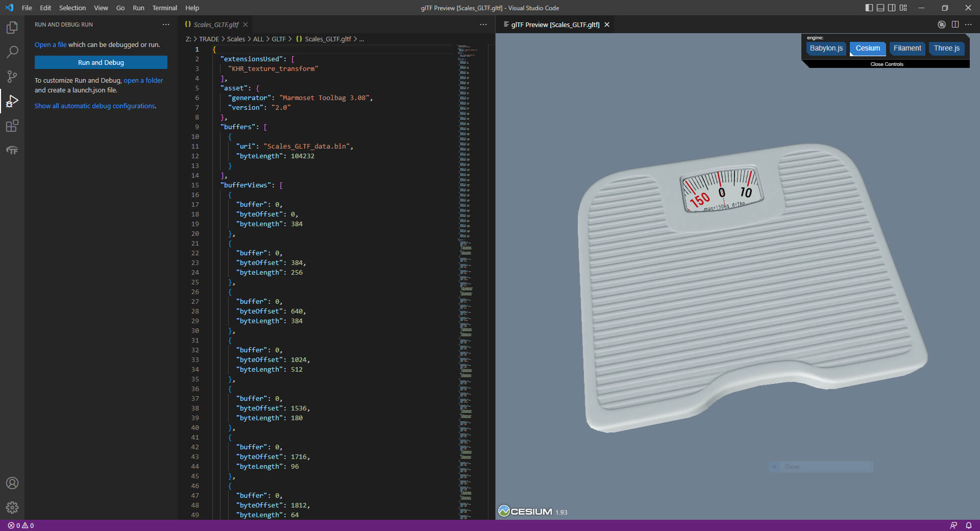Viewport: 980px width, 531px height.
Task: Open the Search view icon
Action: coord(12,52)
